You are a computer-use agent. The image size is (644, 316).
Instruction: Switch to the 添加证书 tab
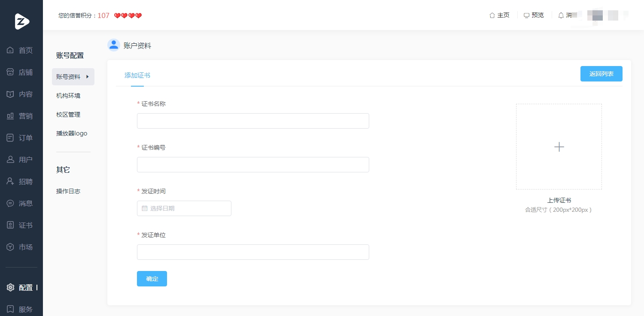coord(137,75)
